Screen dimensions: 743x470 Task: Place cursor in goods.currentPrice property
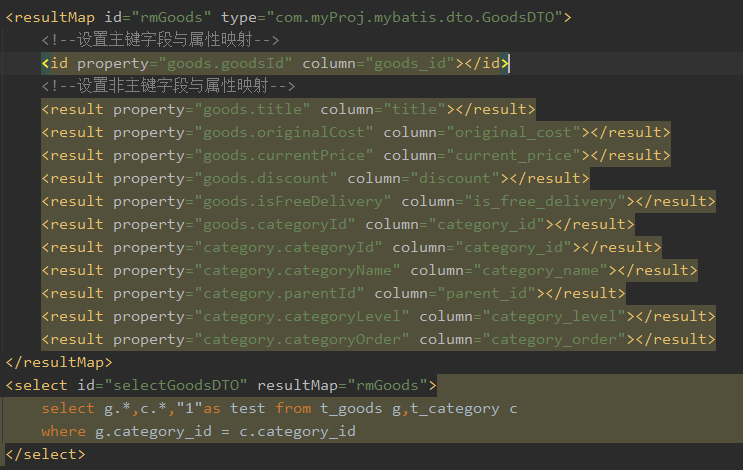click(285, 155)
